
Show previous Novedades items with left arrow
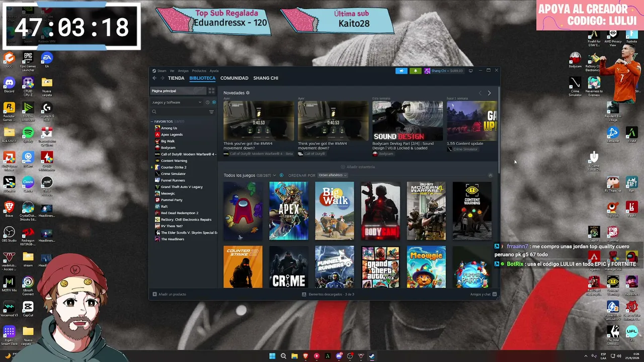click(x=480, y=93)
